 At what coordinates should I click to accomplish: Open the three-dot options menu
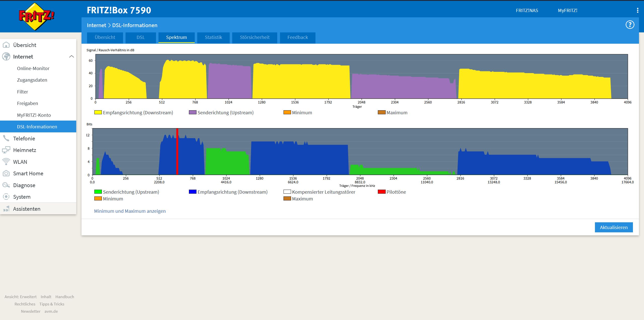(x=637, y=10)
